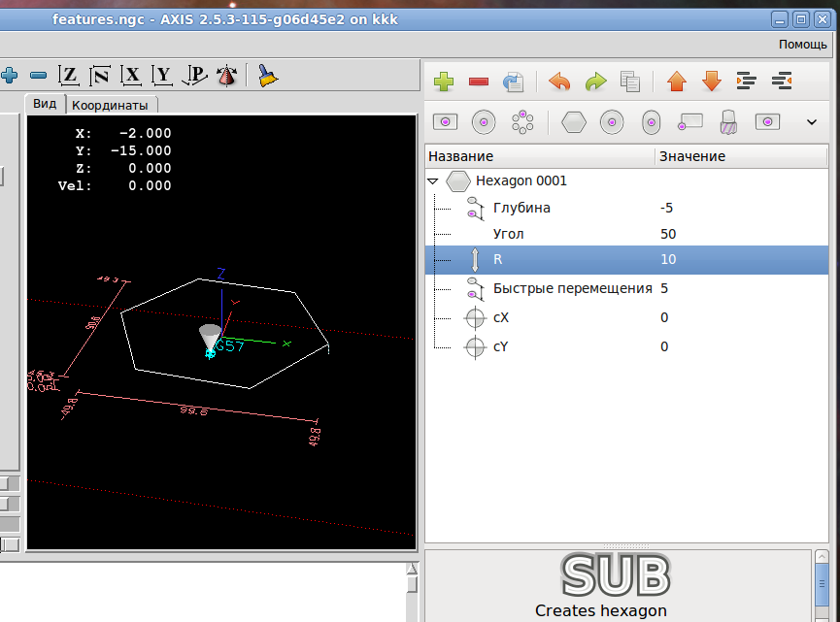Undo with the orange back arrow

coord(559,82)
